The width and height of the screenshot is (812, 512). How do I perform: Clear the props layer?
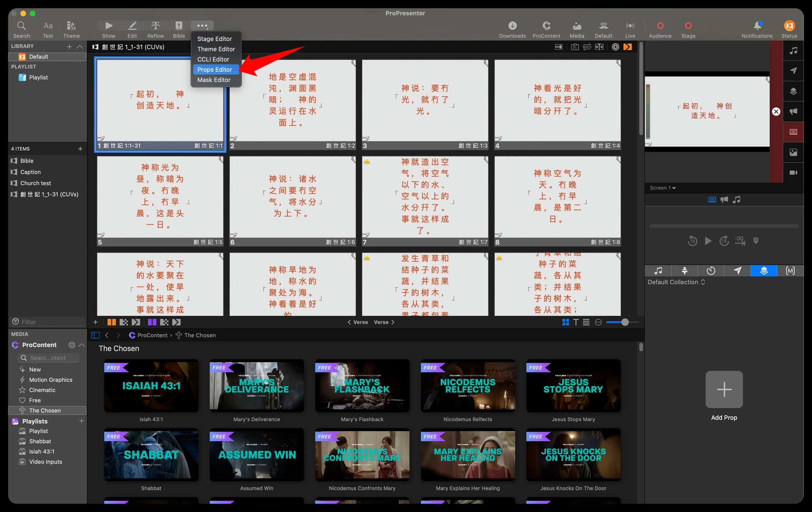tap(793, 91)
